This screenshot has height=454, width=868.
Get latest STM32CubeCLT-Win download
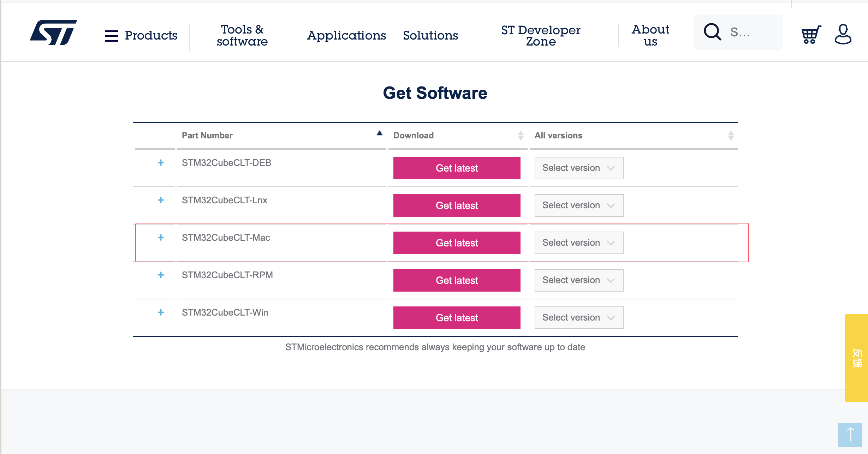pyautogui.click(x=457, y=318)
